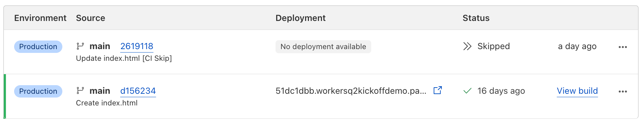This screenshot has height=125, width=644.
Task: Open commit d156234 link
Action: (x=138, y=91)
